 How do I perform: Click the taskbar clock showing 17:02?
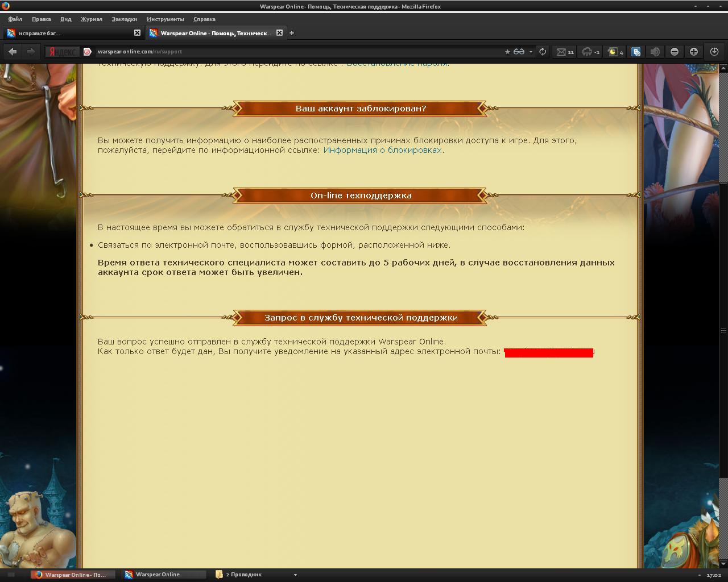(713, 575)
